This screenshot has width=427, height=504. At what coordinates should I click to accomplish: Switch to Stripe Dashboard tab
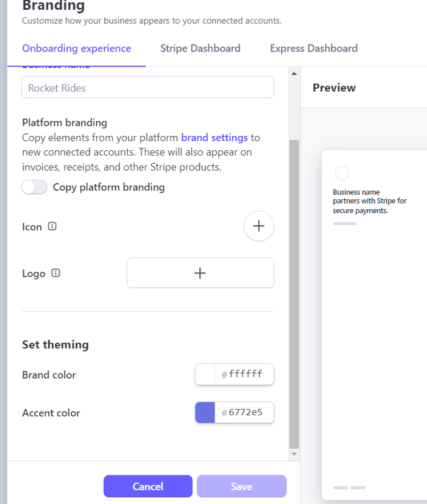tap(200, 48)
